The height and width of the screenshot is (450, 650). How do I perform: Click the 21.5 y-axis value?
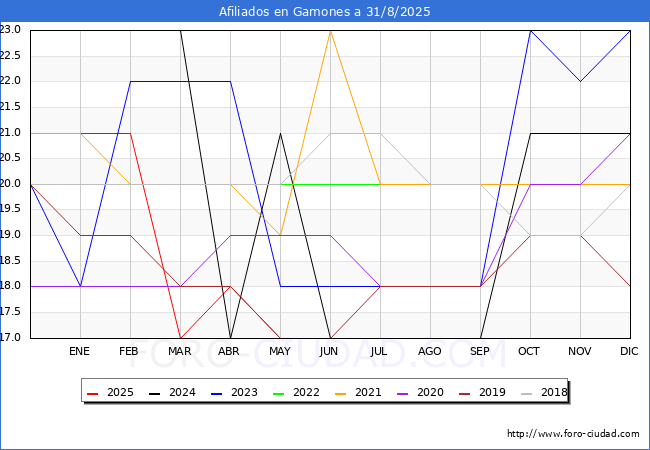(x=10, y=107)
